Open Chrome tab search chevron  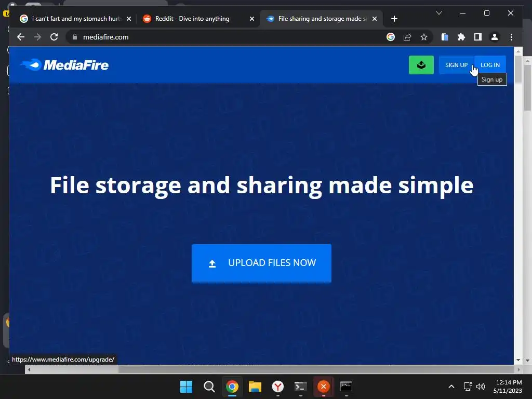coord(438,13)
